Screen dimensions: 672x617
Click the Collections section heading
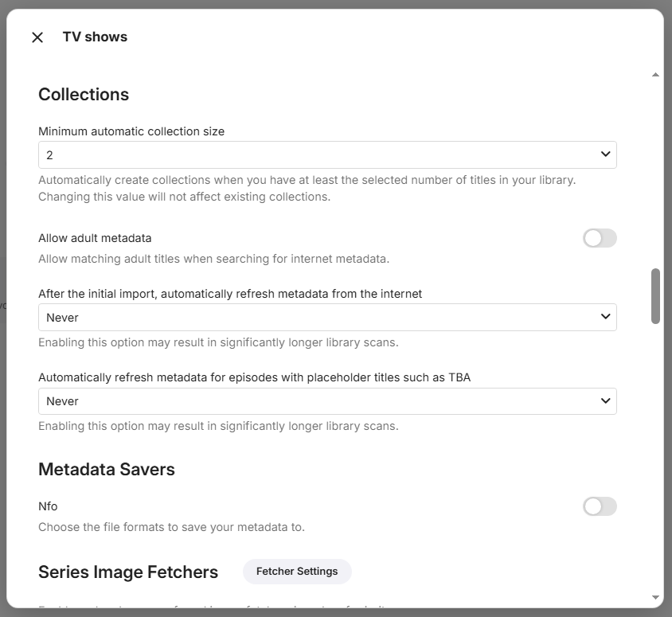[84, 94]
